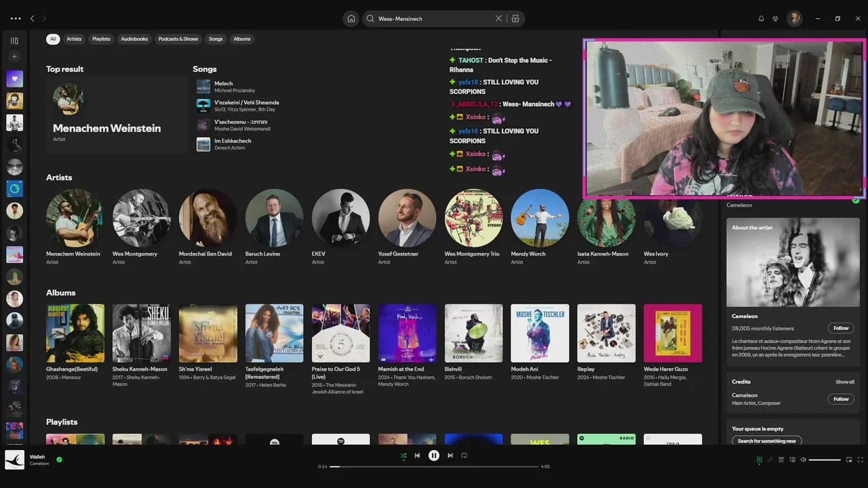Skip to the previous track
Viewport: 868px width, 488px height.
(x=417, y=455)
